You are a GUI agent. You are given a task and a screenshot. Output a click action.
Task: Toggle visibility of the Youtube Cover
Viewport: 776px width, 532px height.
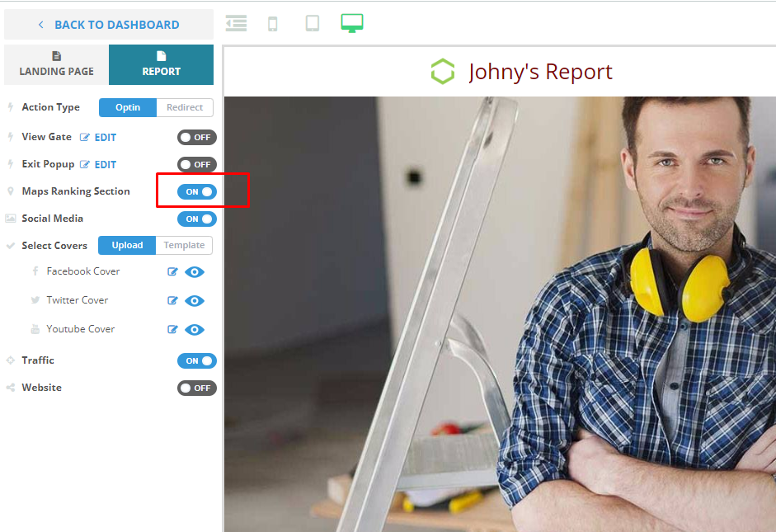[x=195, y=330]
